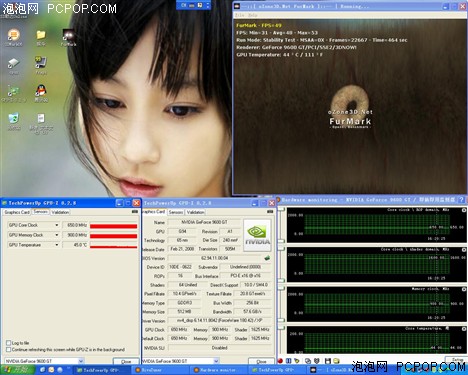This screenshot has height=375, width=468.
Task: Click Close button in GPU-Z Graphics Card window
Action: click(261, 361)
